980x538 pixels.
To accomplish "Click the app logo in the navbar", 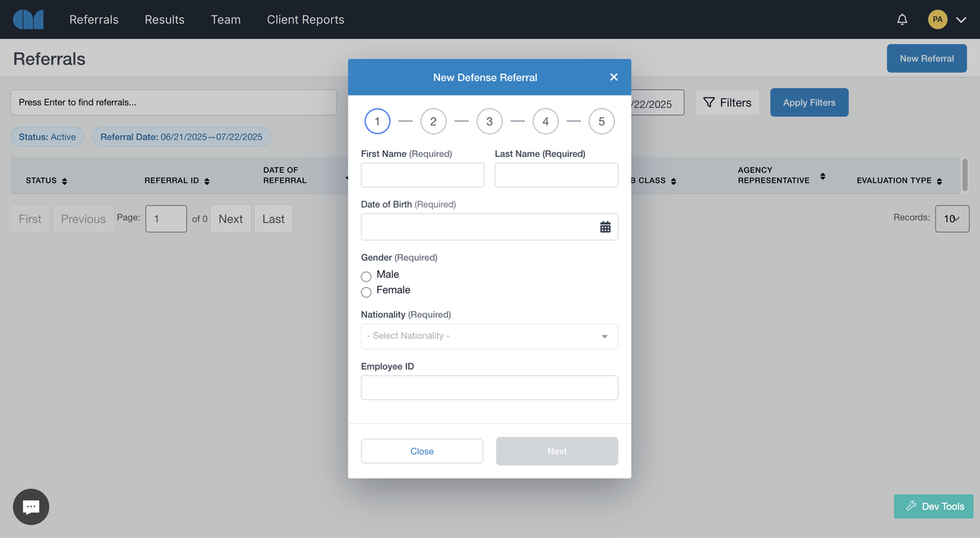I will pos(28,20).
